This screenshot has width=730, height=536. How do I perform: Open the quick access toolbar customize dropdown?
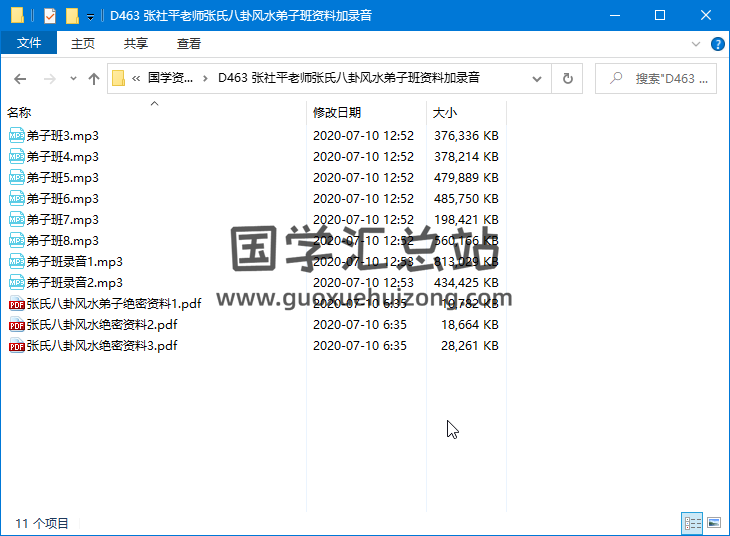point(90,16)
